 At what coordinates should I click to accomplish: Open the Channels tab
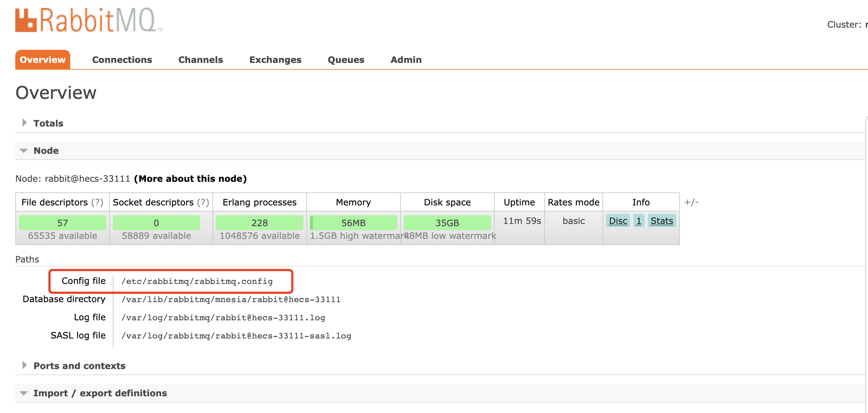point(200,60)
